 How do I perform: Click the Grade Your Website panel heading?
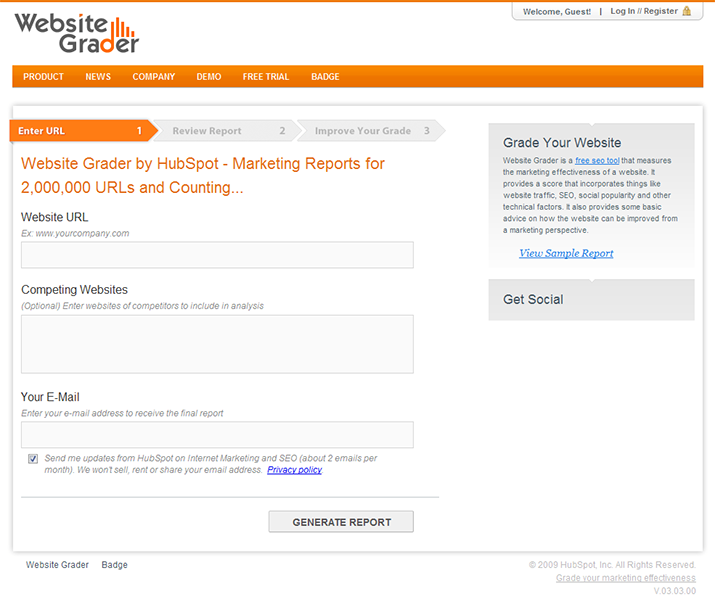(562, 143)
